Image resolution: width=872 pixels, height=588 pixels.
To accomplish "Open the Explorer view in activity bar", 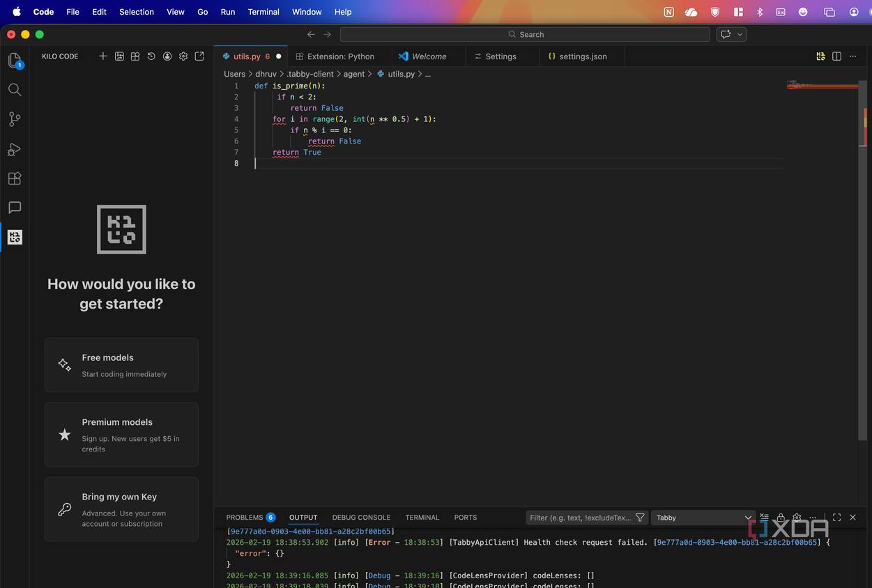I will (15, 61).
